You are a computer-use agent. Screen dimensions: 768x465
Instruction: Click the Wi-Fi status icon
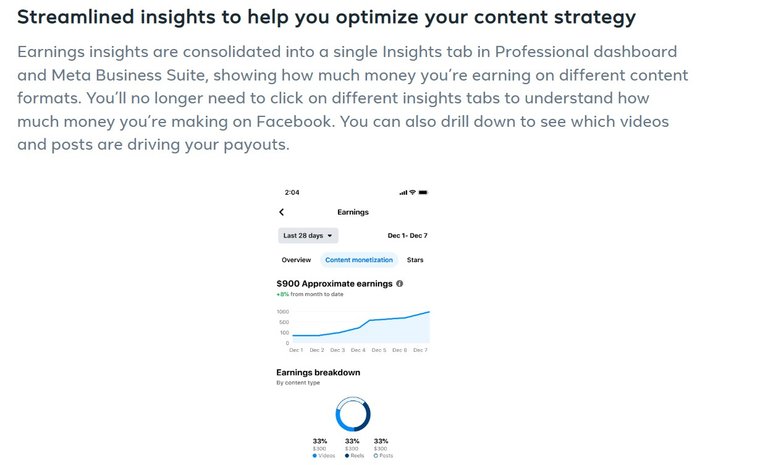tap(412, 193)
